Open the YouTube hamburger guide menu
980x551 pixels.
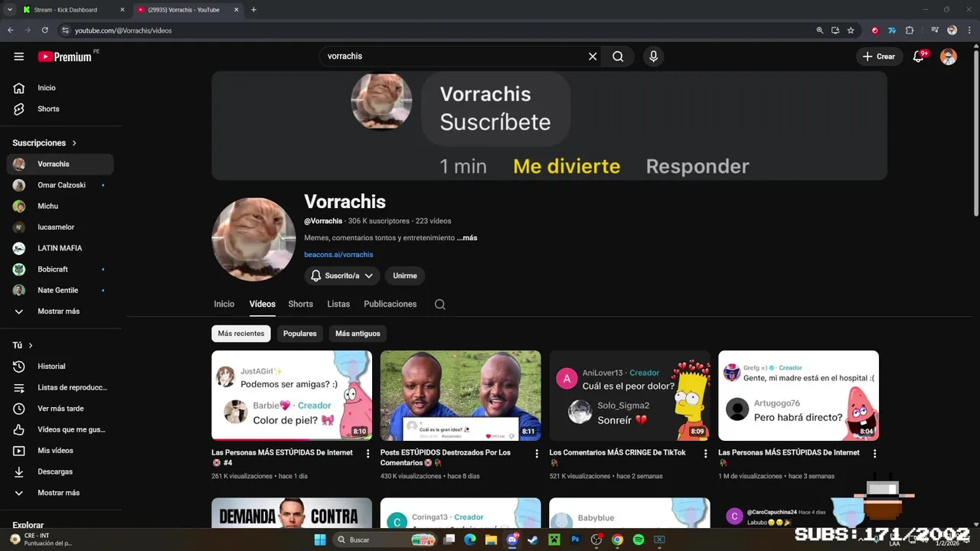19,57
